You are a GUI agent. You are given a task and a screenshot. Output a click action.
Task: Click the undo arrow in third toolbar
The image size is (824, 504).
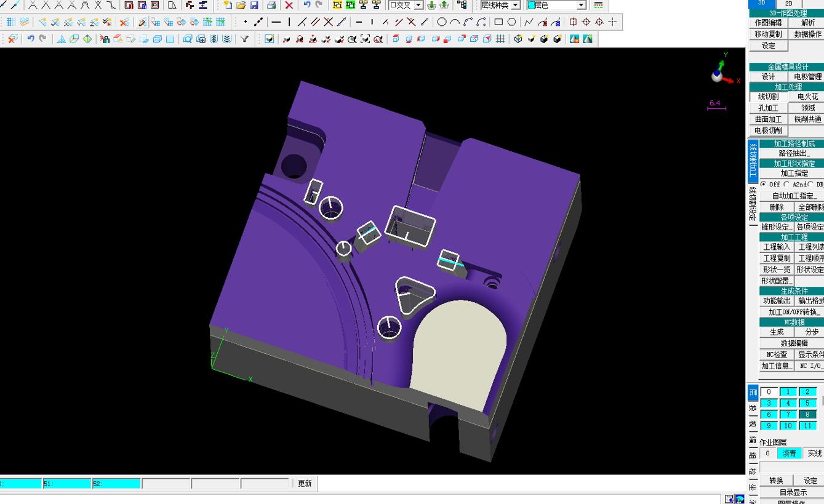click(x=30, y=39)
